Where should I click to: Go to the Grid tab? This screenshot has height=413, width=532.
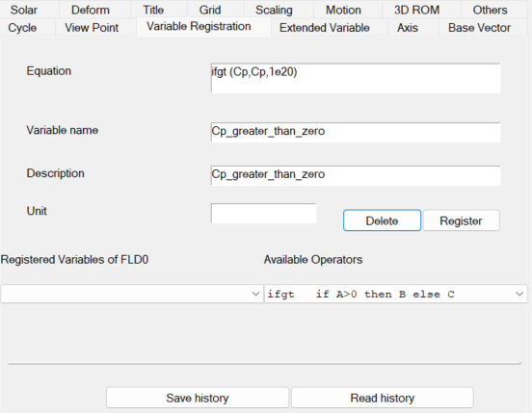click(x=210, y=10)
